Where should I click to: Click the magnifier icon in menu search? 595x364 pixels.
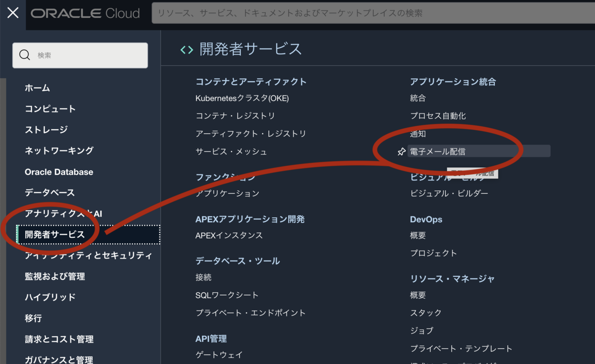[24, 55]
